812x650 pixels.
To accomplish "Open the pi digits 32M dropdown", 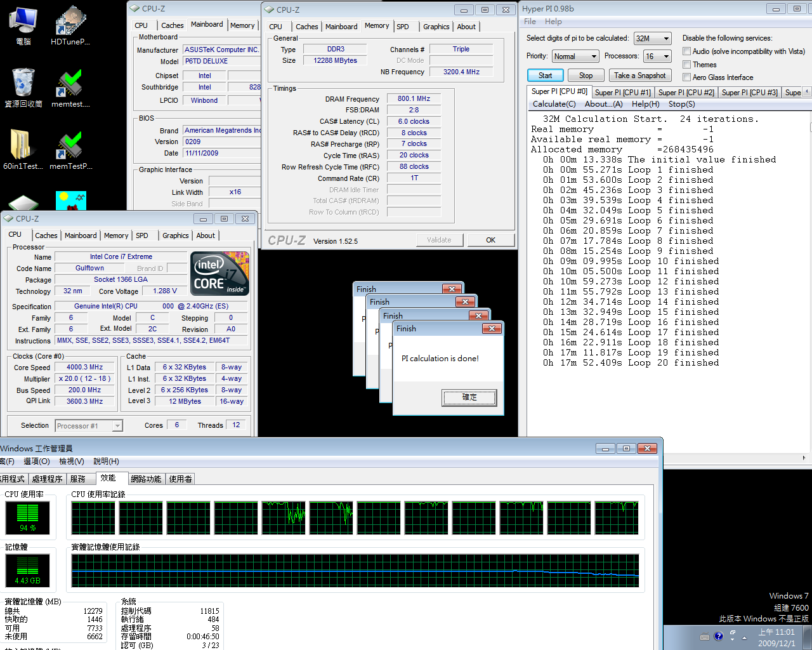I will (x=652, y=39).
